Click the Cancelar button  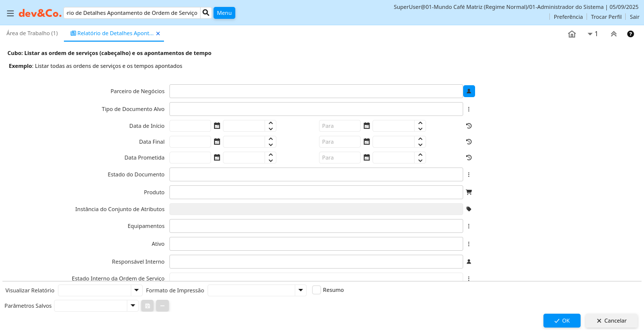611,321
